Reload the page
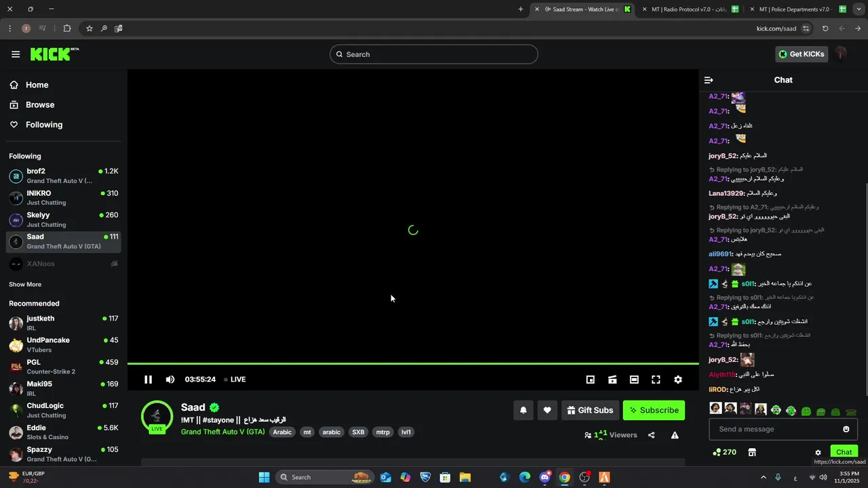This screenshot has width=868, height=488. (825, 28)
